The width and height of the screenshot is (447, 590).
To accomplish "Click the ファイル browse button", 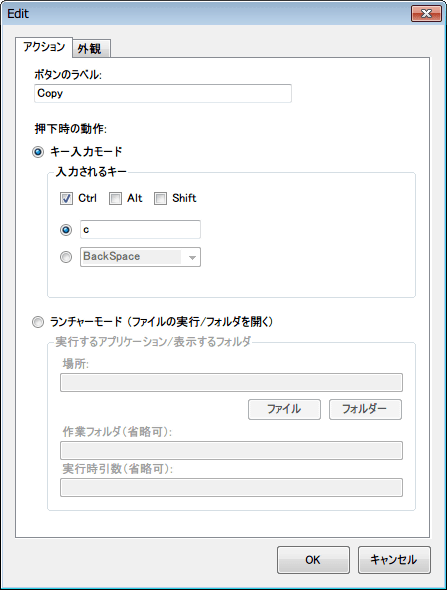I will pos(284,409).
